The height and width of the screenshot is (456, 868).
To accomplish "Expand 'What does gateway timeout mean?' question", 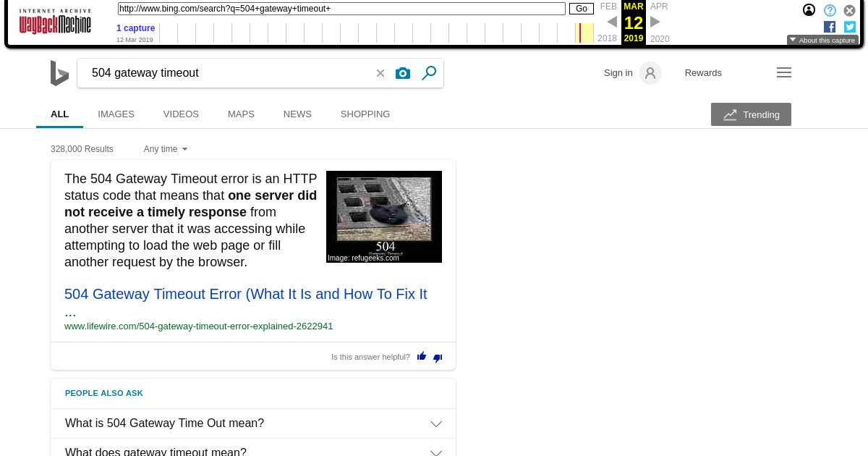I will coord(253,448).
